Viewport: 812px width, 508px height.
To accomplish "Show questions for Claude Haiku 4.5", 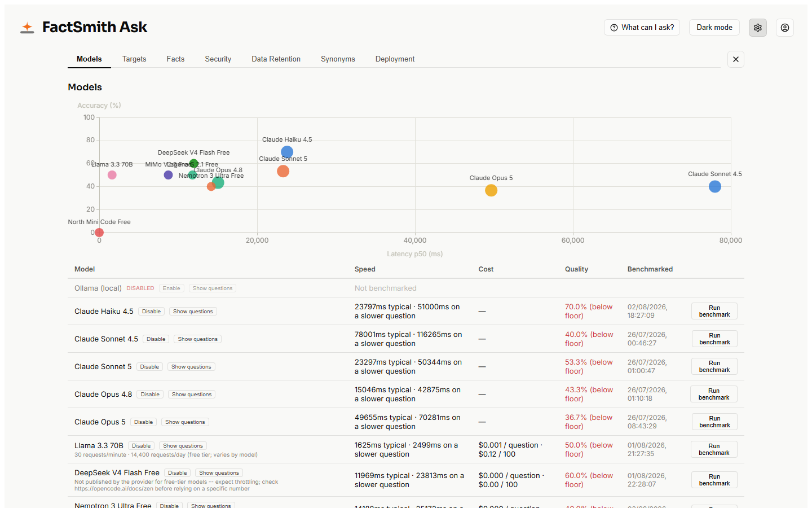I will (193, 312).
